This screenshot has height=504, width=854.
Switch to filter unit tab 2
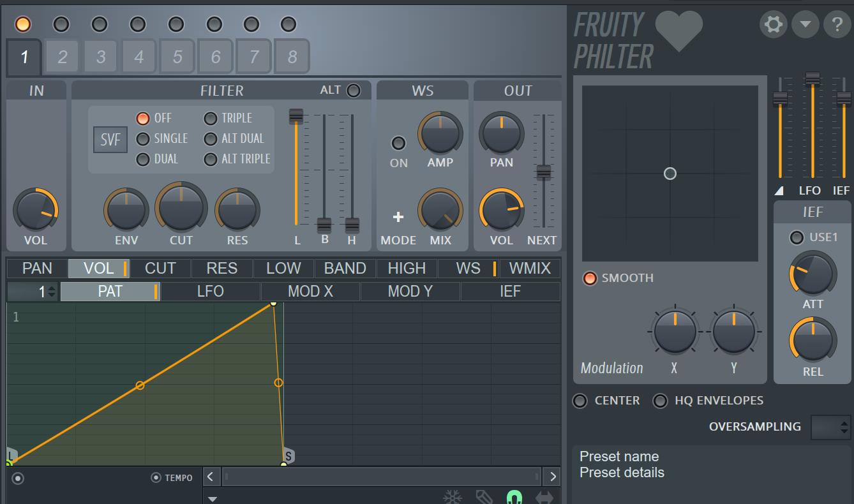[x=63, y=57]
